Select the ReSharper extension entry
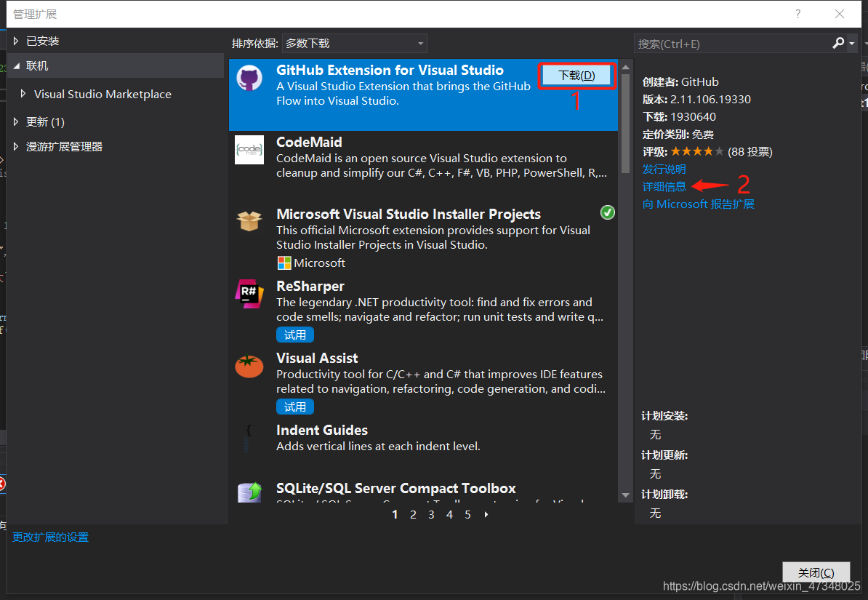868x600 pixels. point(424,311)
